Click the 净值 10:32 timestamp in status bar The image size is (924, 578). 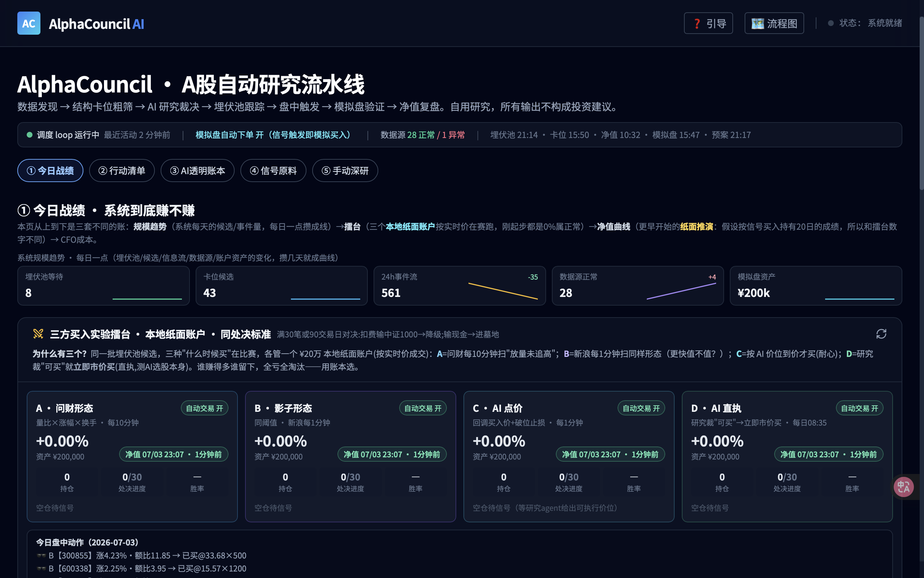pos(620,135)
